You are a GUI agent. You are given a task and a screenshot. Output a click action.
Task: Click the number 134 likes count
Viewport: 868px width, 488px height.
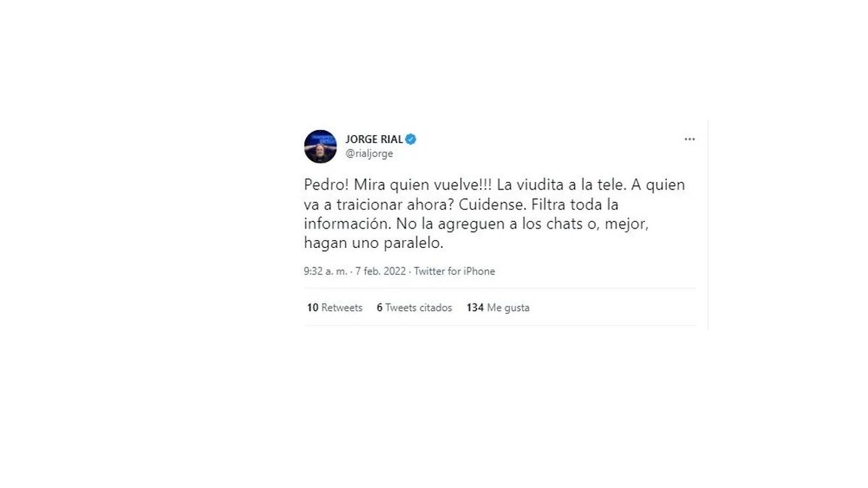pyautogui.click(x=475, y=307)
